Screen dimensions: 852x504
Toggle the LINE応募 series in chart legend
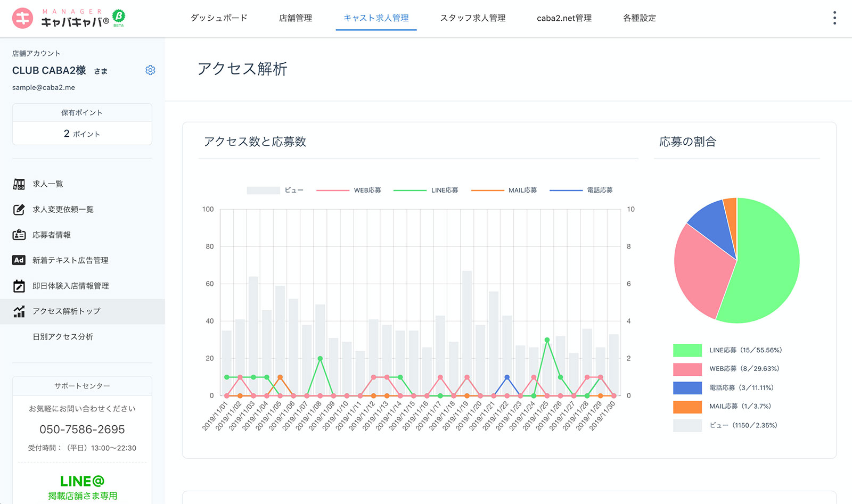tap(426, 190)
